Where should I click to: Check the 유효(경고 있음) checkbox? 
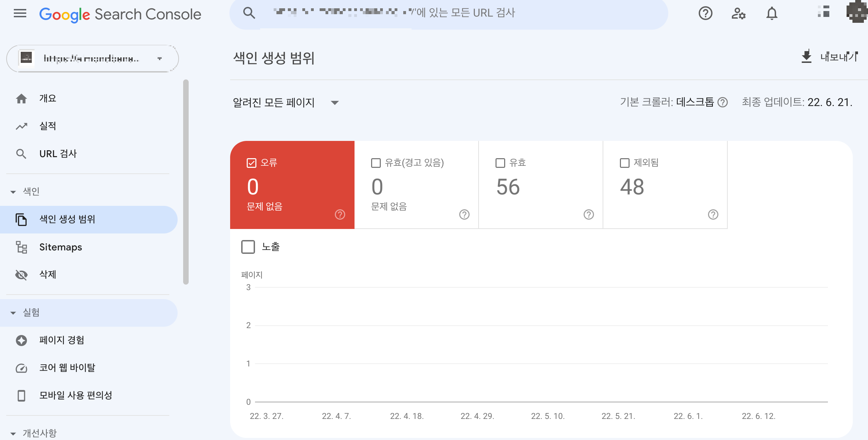[376, 163]
